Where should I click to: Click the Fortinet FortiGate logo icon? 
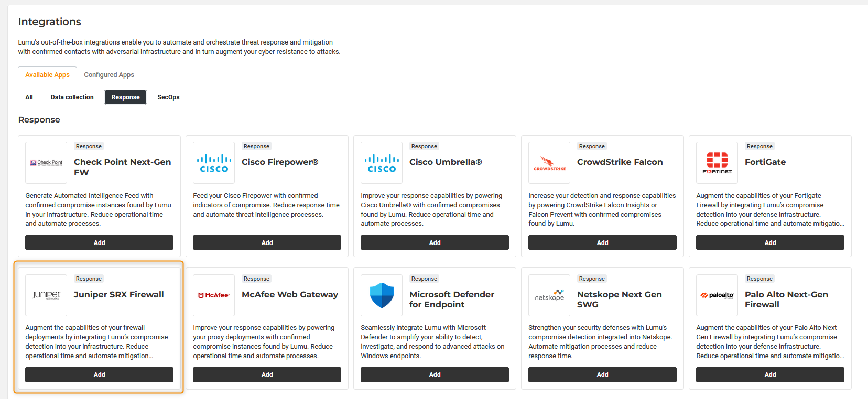[x=717, y=163]
